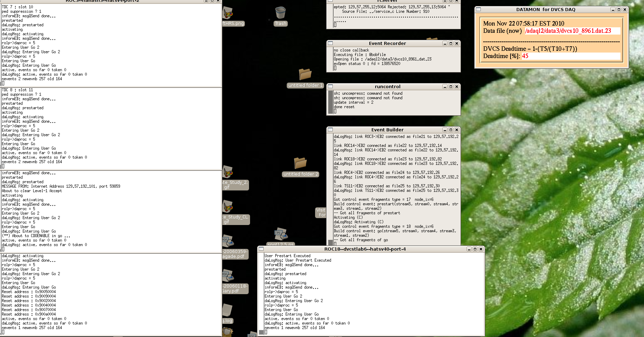Viewport: 644px width, 337px height.
Task: Close the runcontrol window
Action: point(457,86)
